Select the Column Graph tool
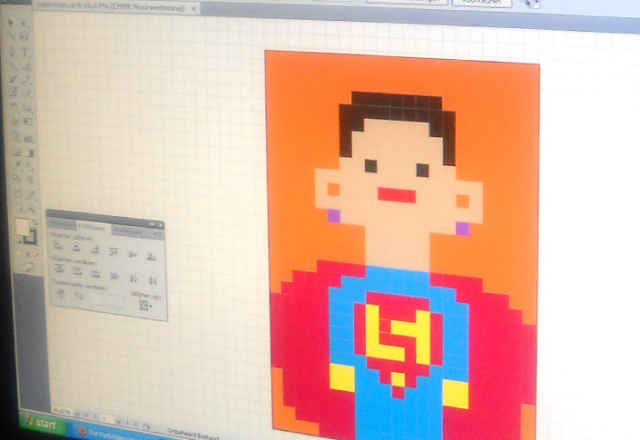640x440 pixels. [x=28, y=138]
